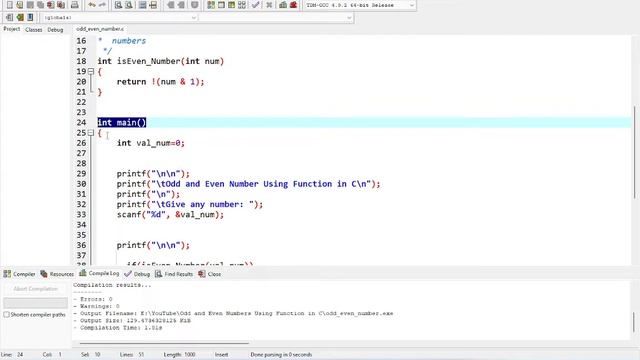Click the 'Give any number' printf line
This screenshot has width=640, height=360.
pos(190,204)
